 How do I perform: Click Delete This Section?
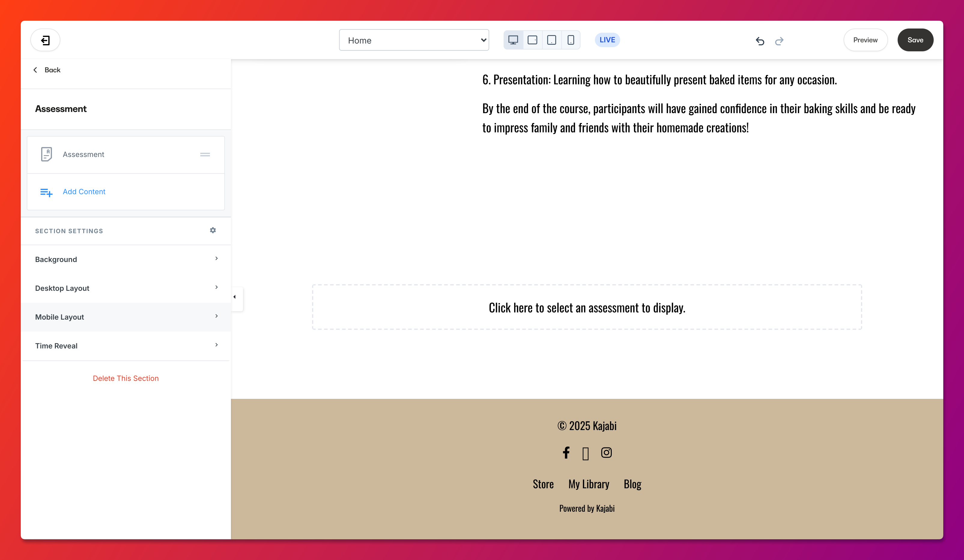click(x=126, y=378)
